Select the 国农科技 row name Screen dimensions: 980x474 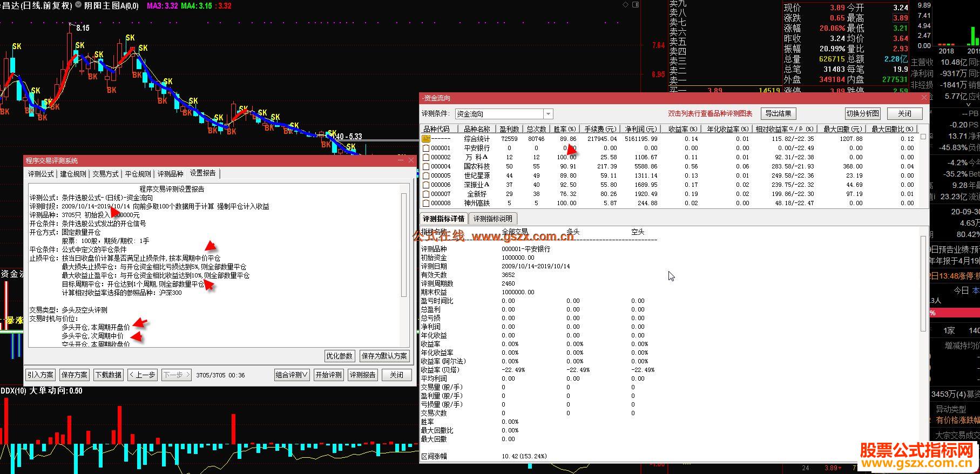tap(477, 166)
